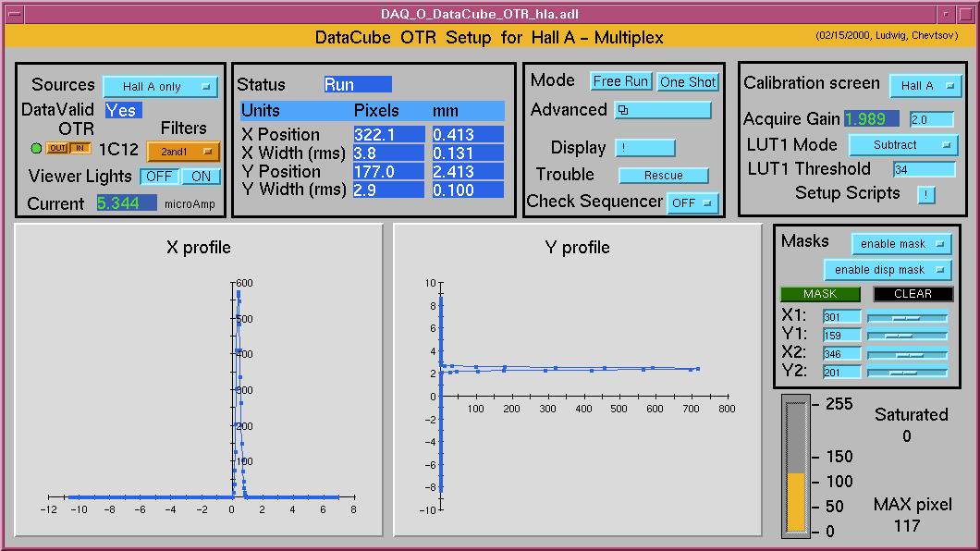Open the Setup Scripts exclamation button
Screen dimensions: 980x551
(x=925, y=194)
